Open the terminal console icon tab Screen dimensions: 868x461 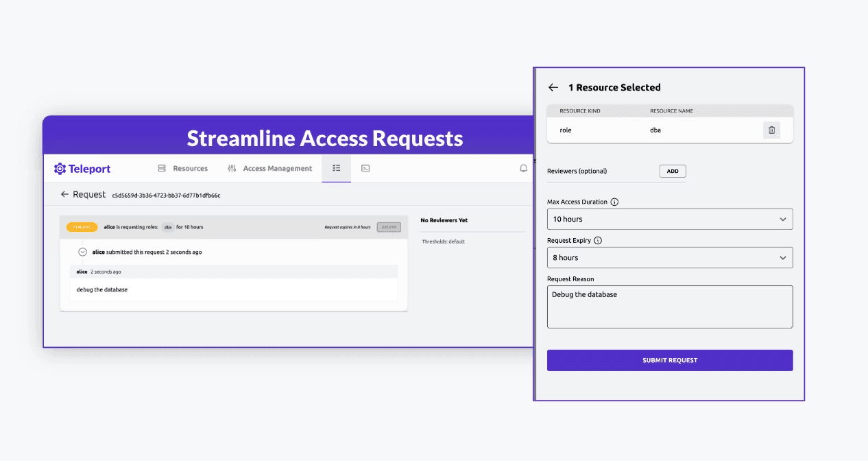pos(365,168)
